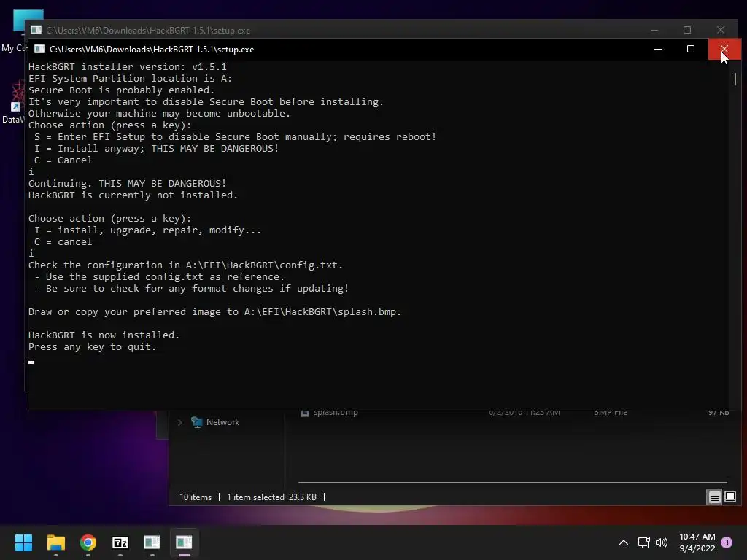
Task: Click the Explorer horizontal scrollbar
Action: (513, 483)
